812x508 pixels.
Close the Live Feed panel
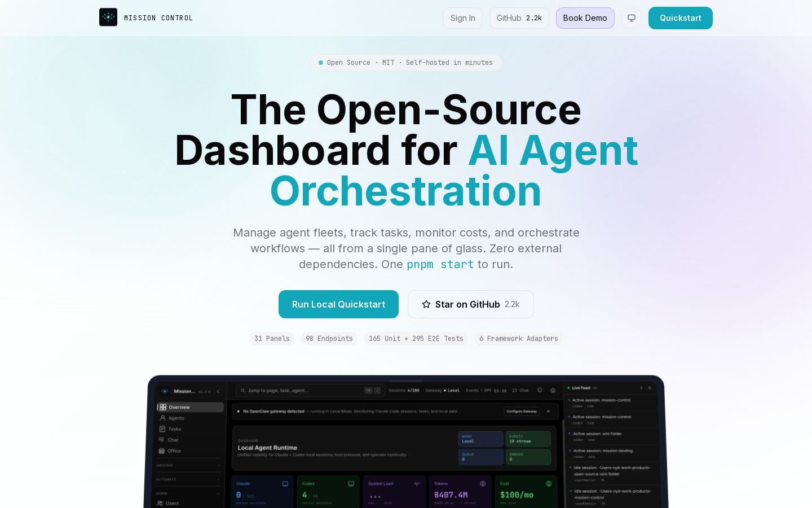(650, 388)
